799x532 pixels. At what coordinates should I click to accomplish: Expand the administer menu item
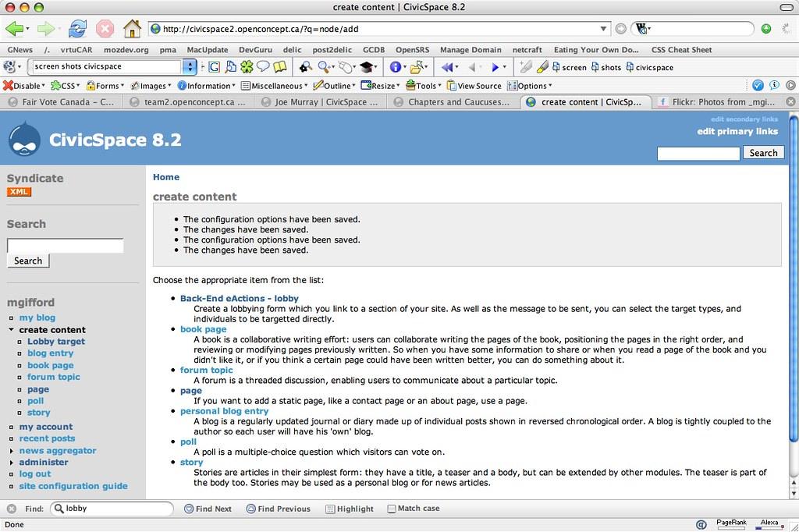click(x=12, y=463)
